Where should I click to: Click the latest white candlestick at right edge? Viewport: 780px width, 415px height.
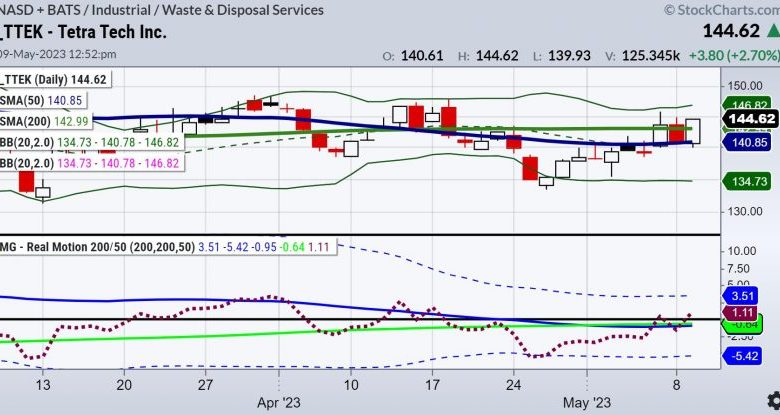coord(693,131)
